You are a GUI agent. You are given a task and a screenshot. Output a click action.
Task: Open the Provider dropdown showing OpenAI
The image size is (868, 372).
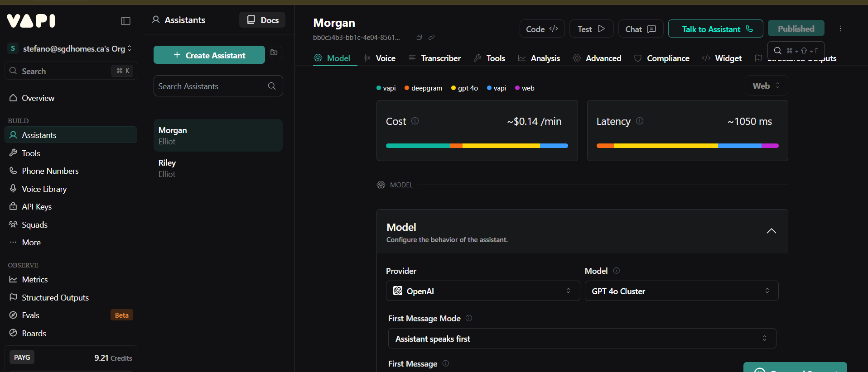click(x=482, y=291)
